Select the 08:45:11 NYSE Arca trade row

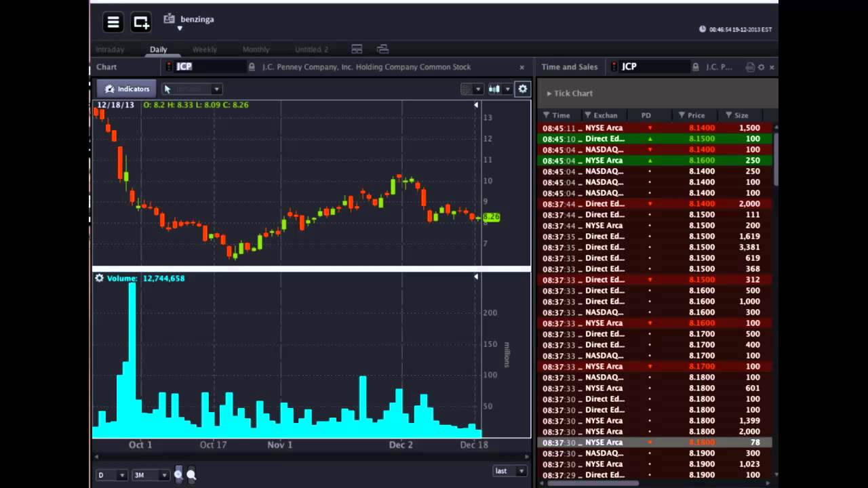pyautogui.click(x=655, y=128)
